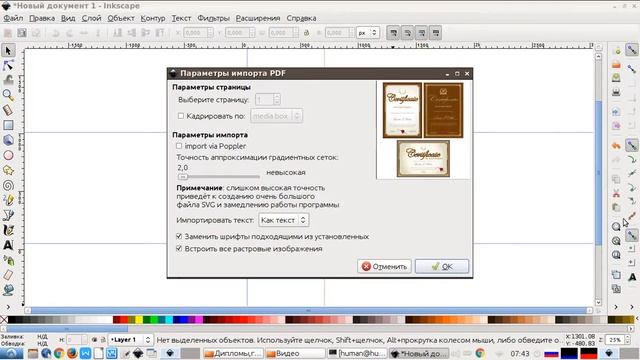Open the Text and Font dialog icon
640x360 pixels.
coord(632,277)
